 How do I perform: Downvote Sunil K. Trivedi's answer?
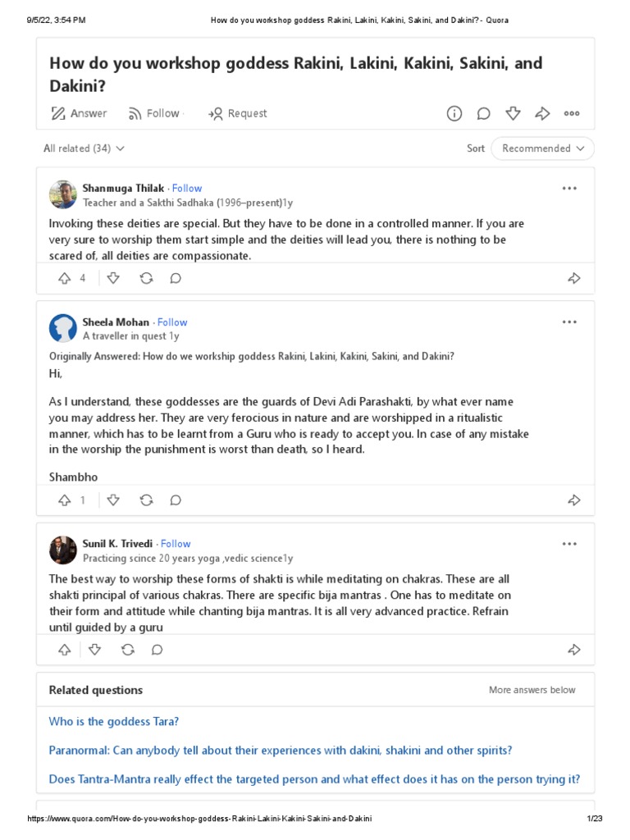[94, 650]
